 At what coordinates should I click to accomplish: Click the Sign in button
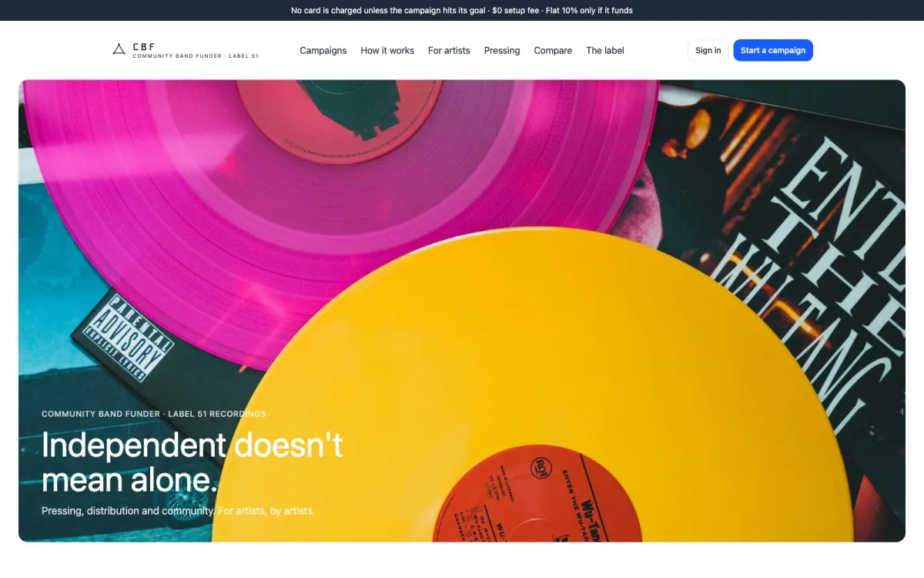(708, 51)
